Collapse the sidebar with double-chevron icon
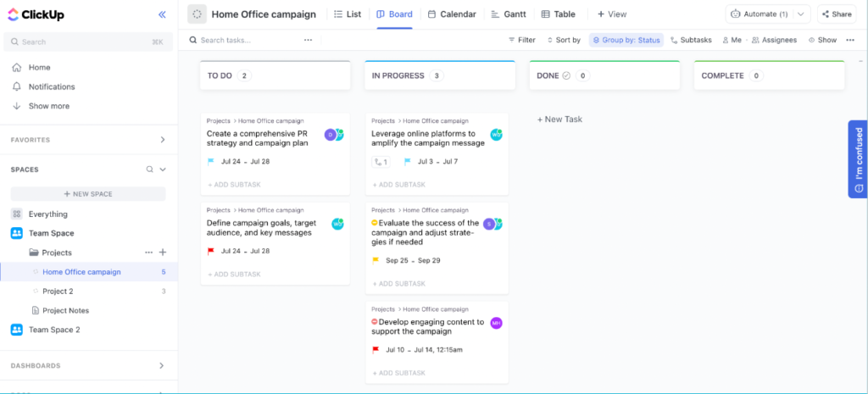Viewport: 868px width, 394px height. coord(162,14)
